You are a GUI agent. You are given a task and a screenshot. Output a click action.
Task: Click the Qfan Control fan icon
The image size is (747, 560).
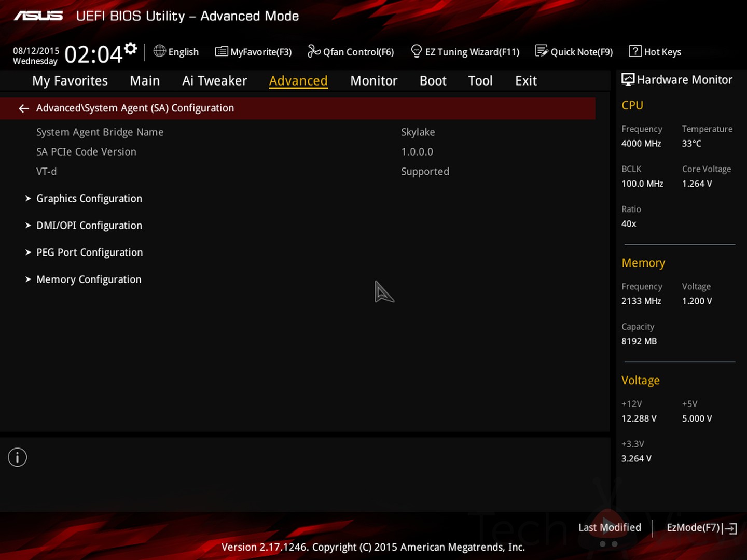[x=314, y=51]
